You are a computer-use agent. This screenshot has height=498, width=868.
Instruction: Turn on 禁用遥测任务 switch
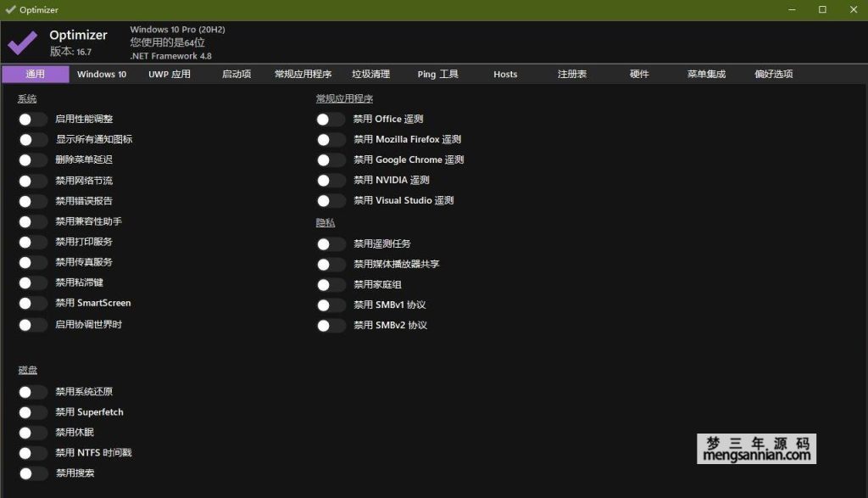[x=331, y=243]
